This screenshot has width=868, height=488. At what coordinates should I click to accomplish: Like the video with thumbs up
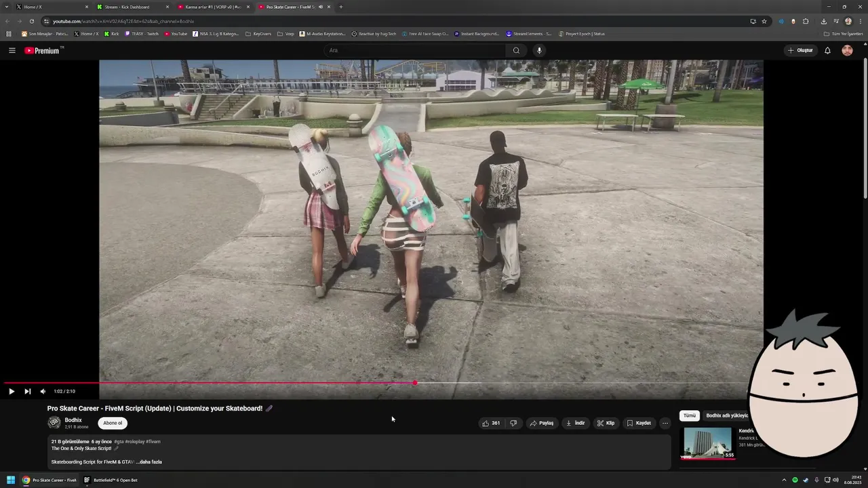pos(491,423)
